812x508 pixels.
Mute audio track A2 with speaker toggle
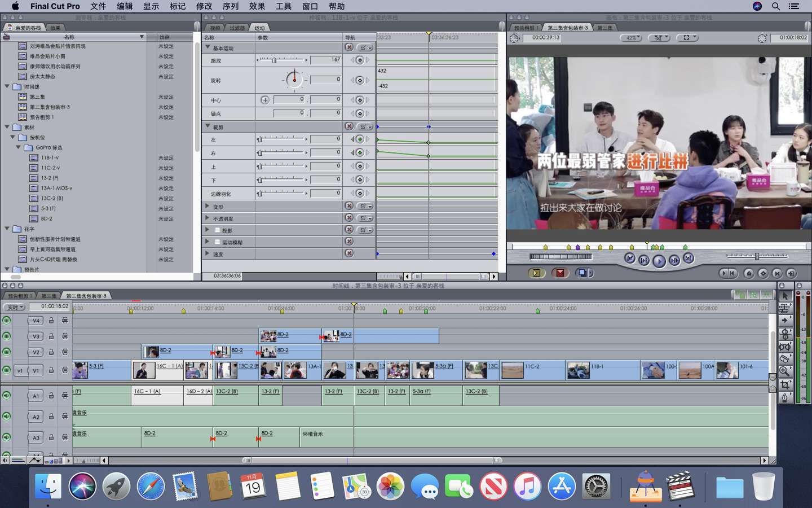coord(6,417)
